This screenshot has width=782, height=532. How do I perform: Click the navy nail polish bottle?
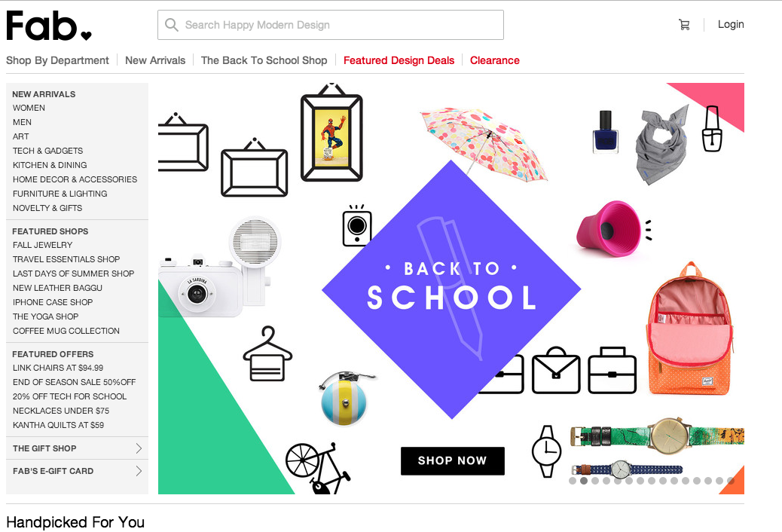click(605, 131)
